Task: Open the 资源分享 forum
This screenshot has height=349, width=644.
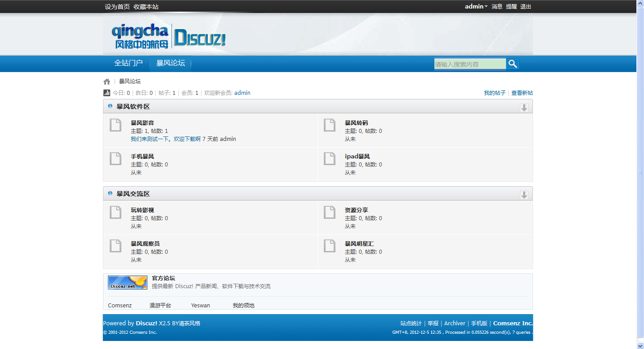Action: tap(356, 210)
